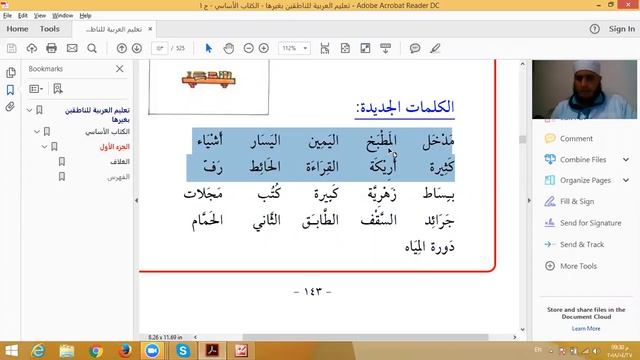The height and width of the screenshot is (360, 640).
Task: Collapse the left navigation pane arrow
Action: (136, 200)
